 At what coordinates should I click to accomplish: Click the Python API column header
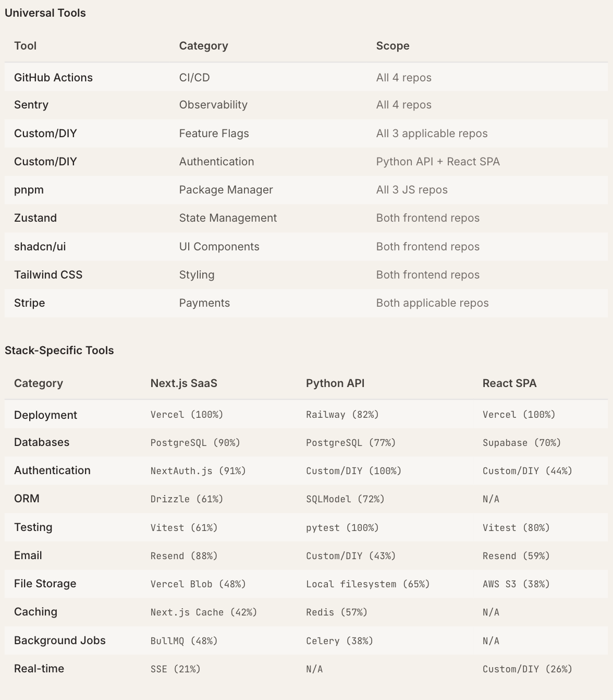(335, 383)
